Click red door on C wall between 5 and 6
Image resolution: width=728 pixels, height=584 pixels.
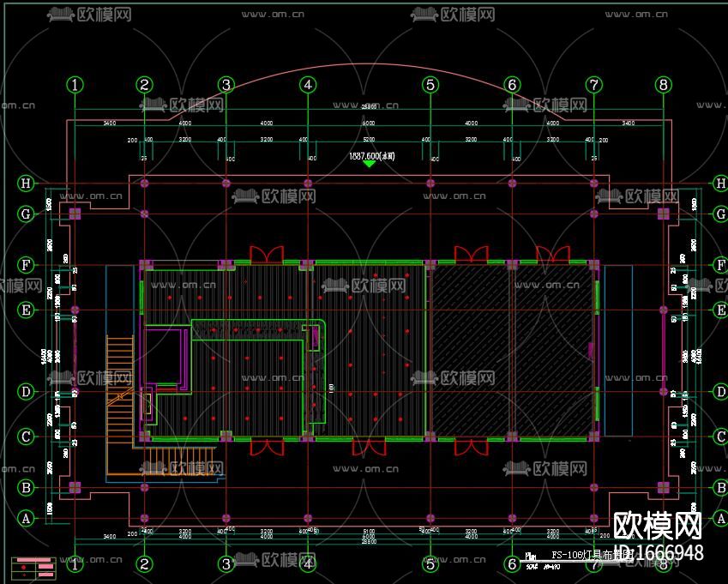(x=472, y=447)
